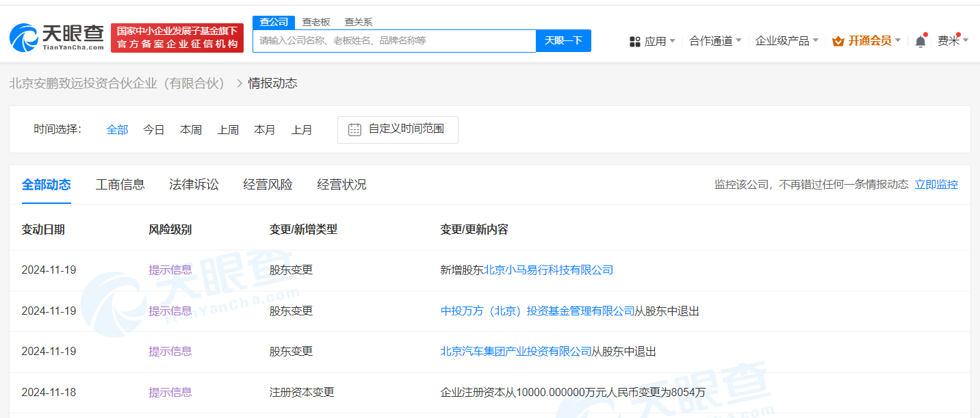Filter time by 本月

click(265, 129)
